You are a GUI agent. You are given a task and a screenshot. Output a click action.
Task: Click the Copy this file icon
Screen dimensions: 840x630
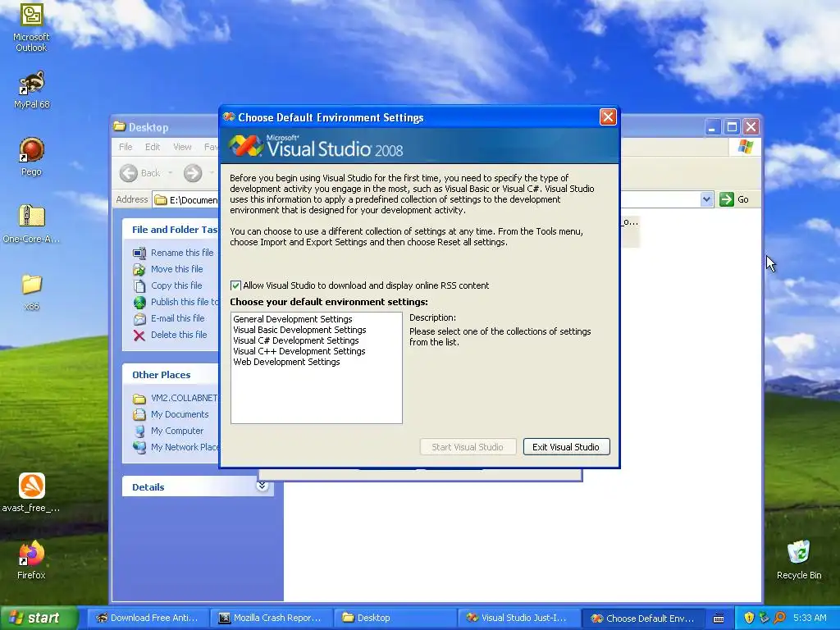click(139, 285)
